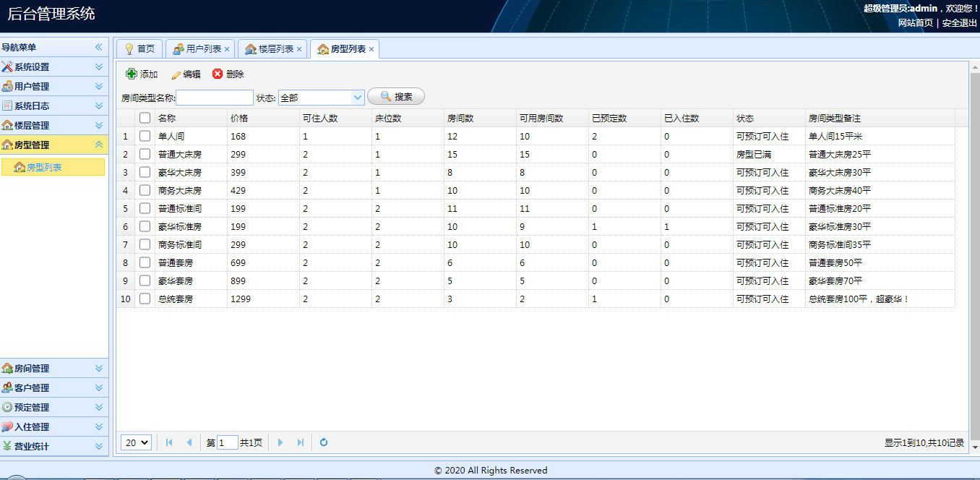980x480 pixels.
Task: Click the 安全退出 link
Action: point(960,22)
